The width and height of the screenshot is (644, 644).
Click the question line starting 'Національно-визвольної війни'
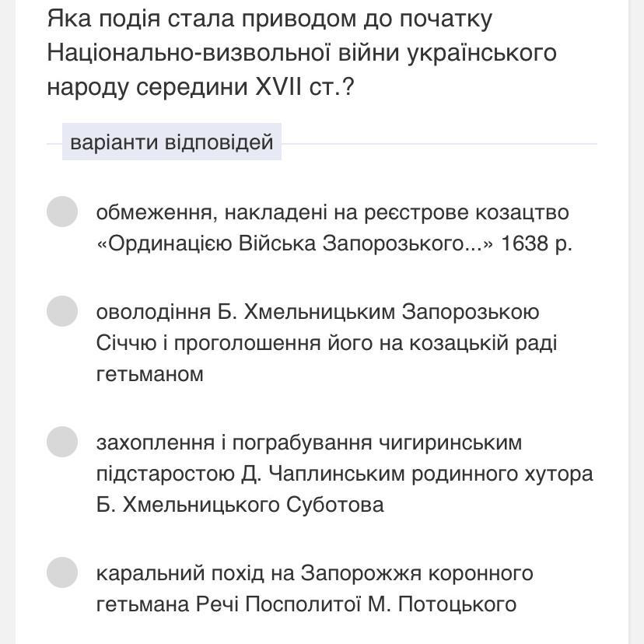tap(302, 53)
